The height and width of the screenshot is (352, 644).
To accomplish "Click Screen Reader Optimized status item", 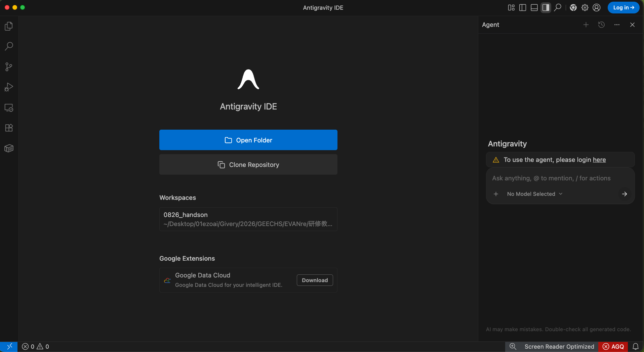I will (559, 347).
